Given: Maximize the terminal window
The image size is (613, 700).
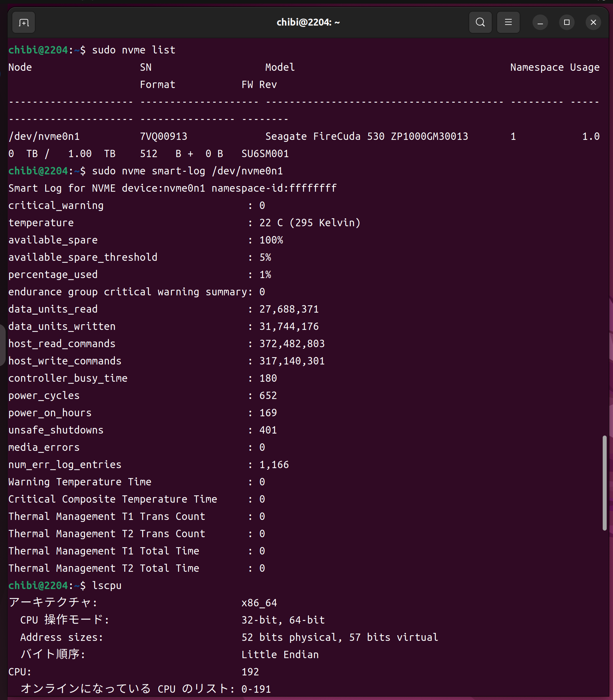Looking at the screenshot, I should 567,23.
